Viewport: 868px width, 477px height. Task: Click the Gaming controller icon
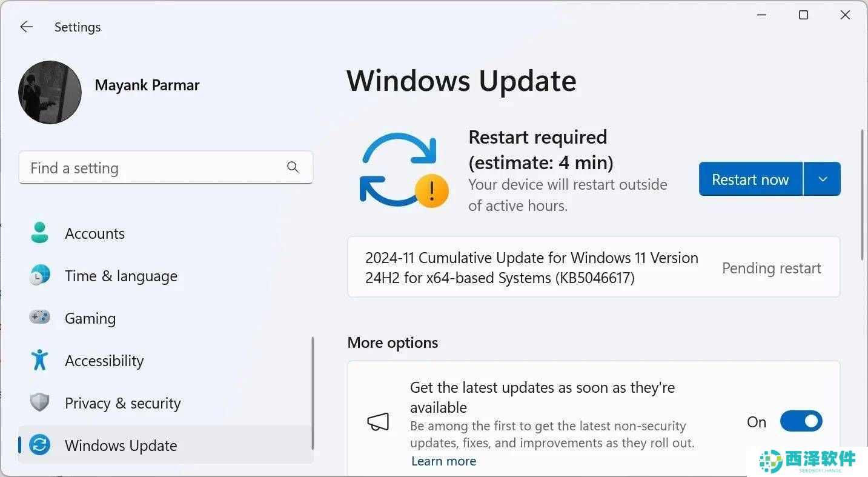tap(39, 318)
